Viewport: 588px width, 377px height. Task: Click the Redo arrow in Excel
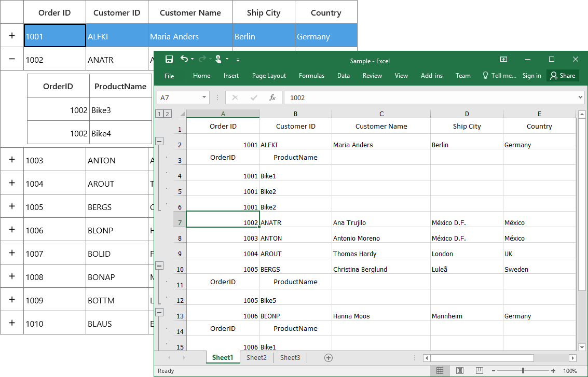[202, 59]
